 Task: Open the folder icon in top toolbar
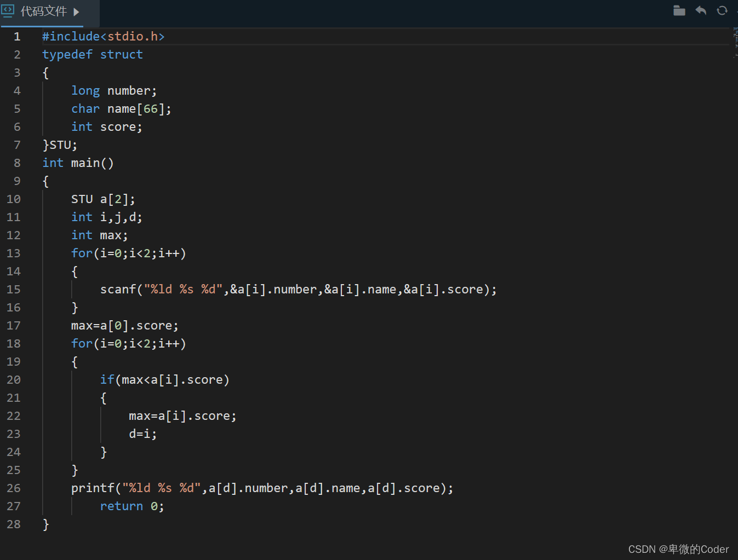point(679,10)
